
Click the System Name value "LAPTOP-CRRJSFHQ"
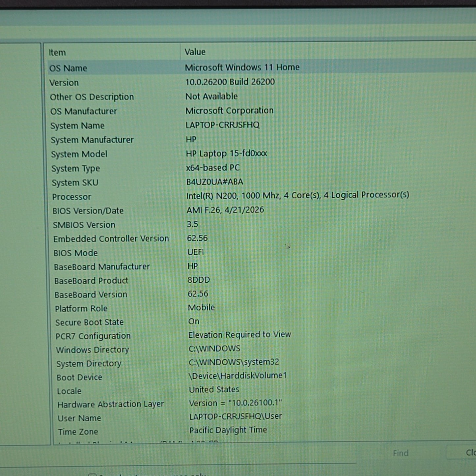pyautogui.click(x=223, y=125)
